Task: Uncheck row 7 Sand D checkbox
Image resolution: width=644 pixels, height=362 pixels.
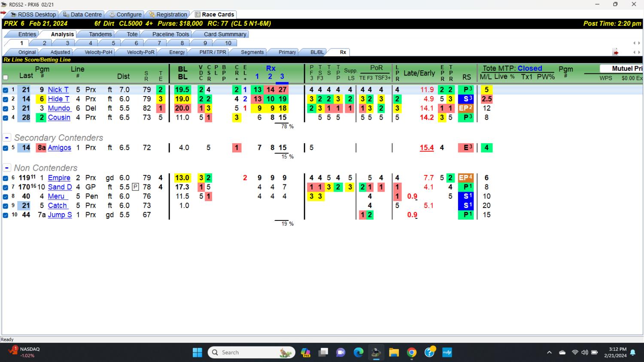Action: tap(6, 187)
